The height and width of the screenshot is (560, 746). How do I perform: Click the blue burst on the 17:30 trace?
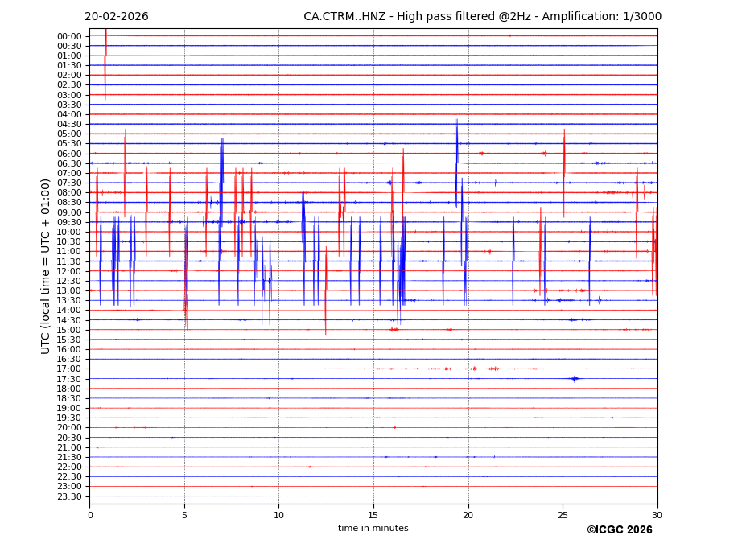575,378
